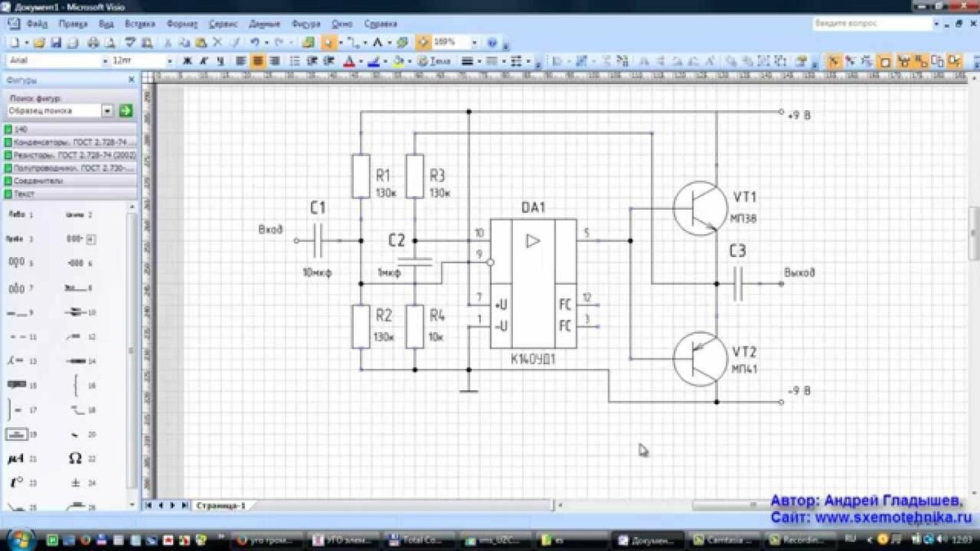The width and height of the screenshot is (980, 551).
Task: Open Camtasia from the taskbar
Action: 723,540
